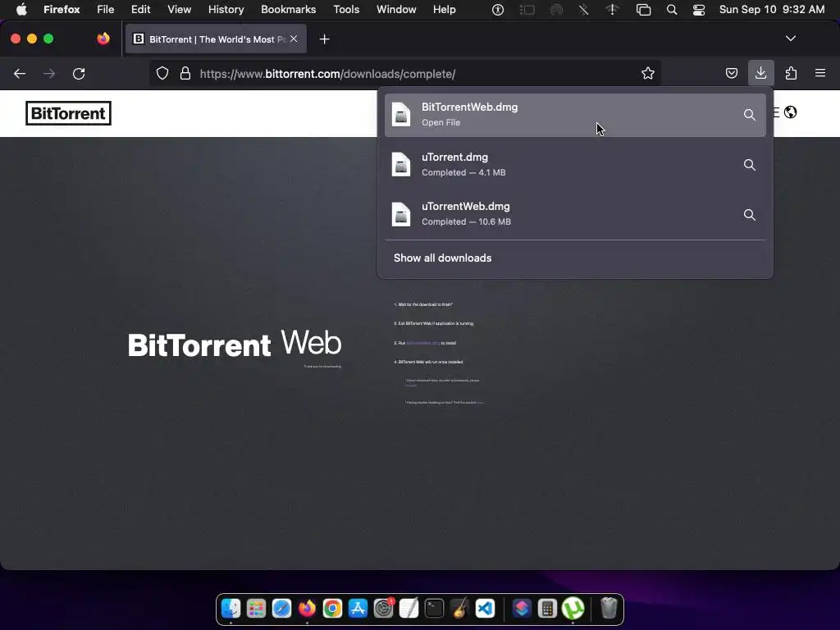Image resolution: width=840 pixels, height=630 pixels.
Task: Open Visual Studio Code from the Dock
Action: [x=485, y=609]
